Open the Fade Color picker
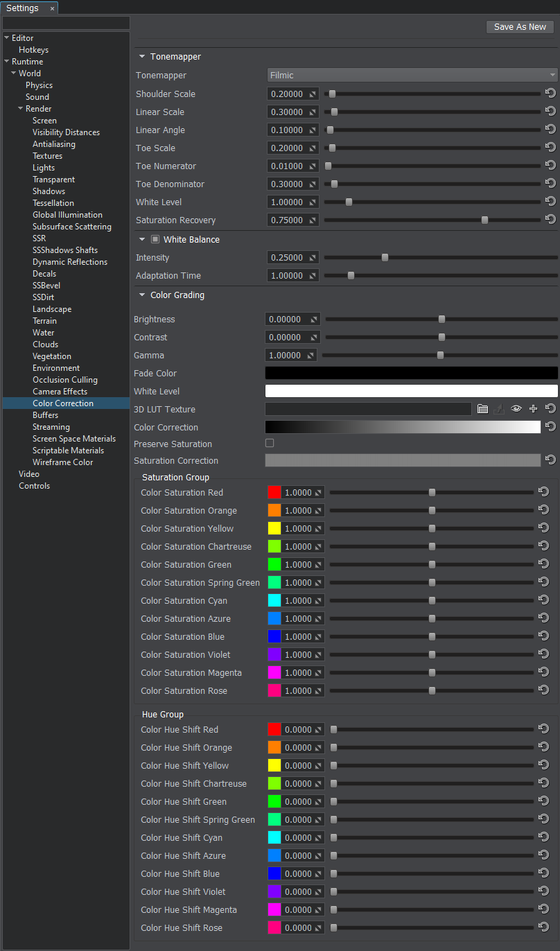560x951 pixels. coord(412,373)
